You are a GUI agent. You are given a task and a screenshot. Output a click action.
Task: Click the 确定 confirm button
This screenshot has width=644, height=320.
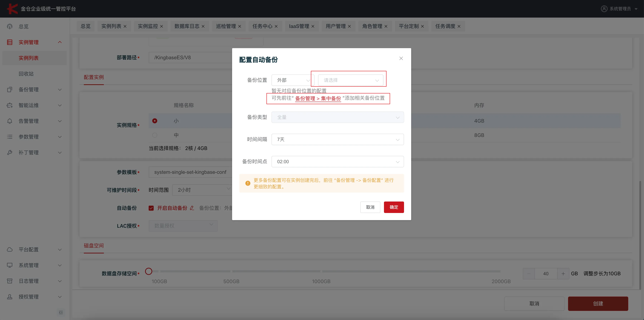[394, 207]
